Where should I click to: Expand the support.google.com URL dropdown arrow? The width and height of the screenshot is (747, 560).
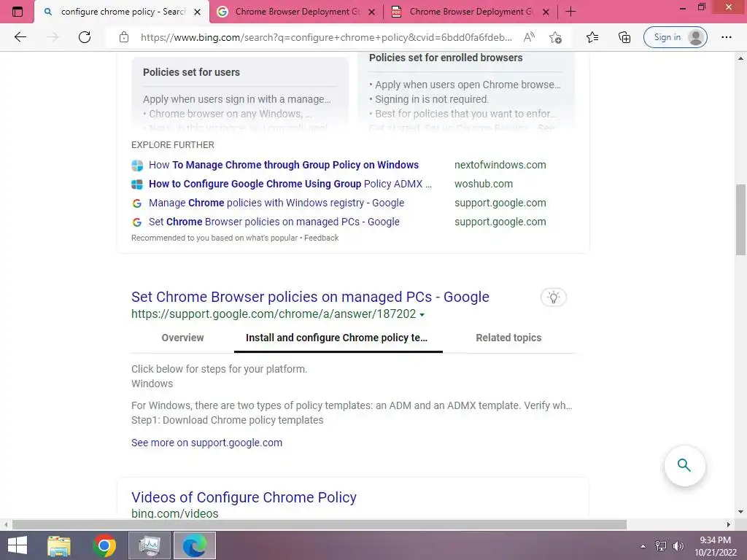pyautogui.click(x=422, y=315)
